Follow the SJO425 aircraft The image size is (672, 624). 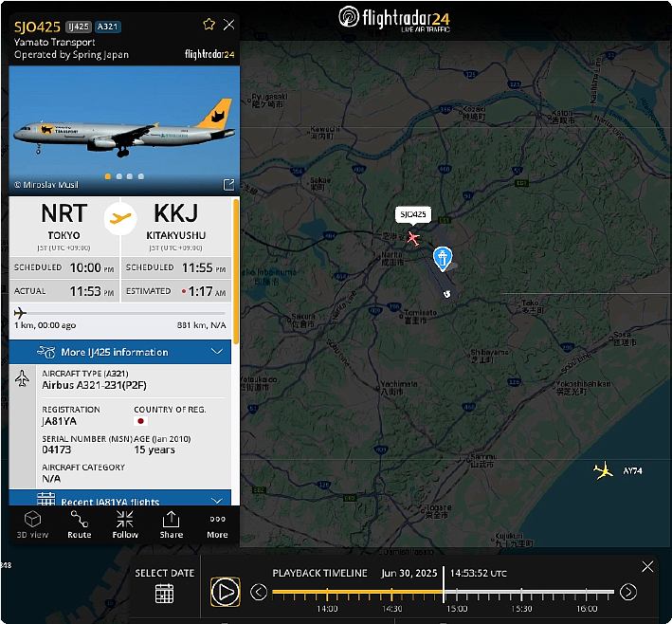125,524
